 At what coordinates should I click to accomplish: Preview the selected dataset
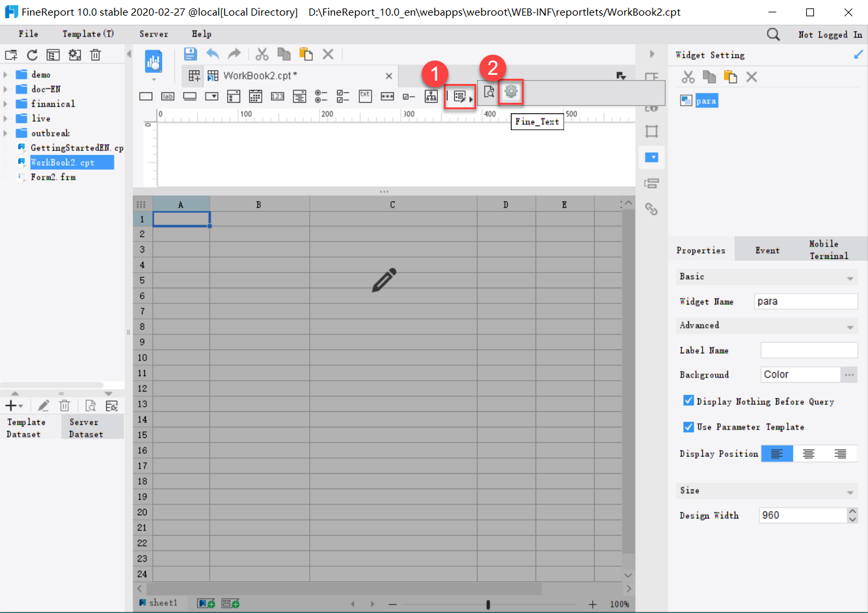(90, 405)
